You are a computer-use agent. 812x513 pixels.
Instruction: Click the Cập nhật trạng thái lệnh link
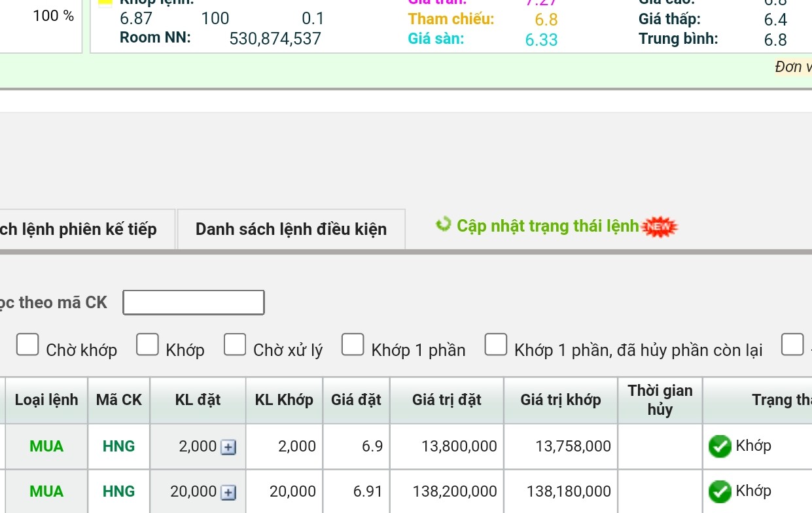[x=548, y=226]
